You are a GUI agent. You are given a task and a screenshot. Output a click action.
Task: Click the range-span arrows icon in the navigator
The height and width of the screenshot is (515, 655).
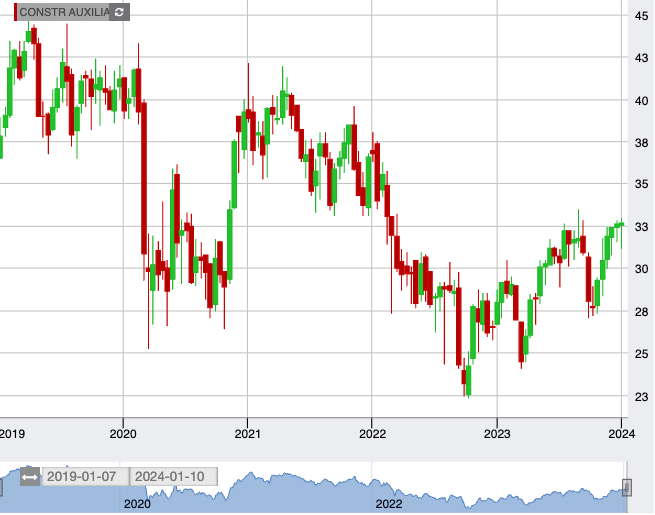(30, 477)
